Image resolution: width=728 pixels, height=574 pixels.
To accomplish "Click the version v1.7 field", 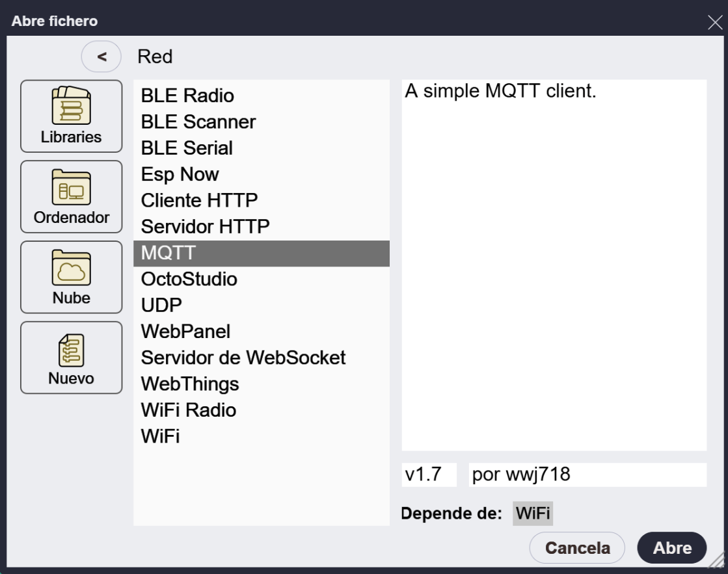I will point(429,475).
